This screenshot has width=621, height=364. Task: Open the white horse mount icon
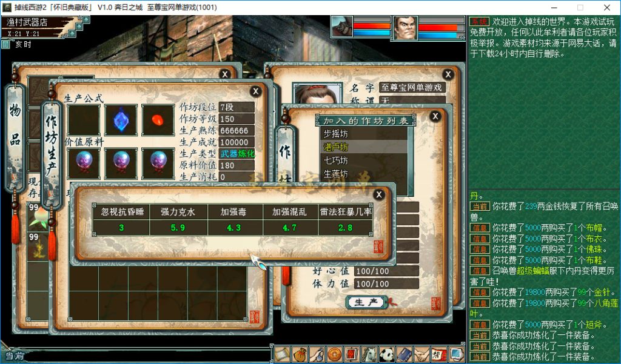[369, 354]
